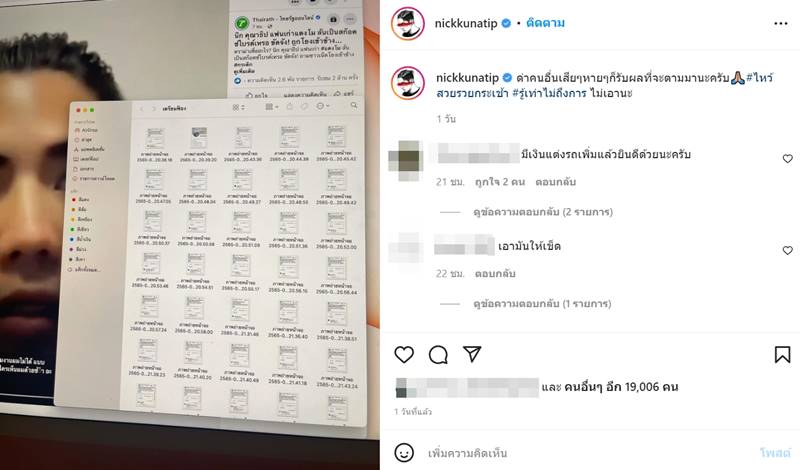Open the three-dot more options menu
This screenshot has height=470, width=800.
[x=781, y=23]
